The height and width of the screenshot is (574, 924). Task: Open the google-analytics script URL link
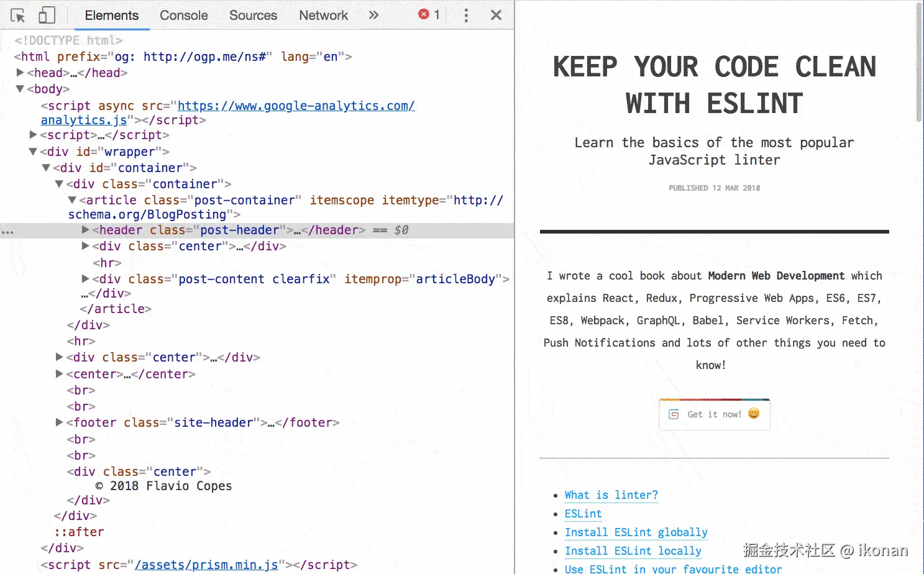point(228,112)
